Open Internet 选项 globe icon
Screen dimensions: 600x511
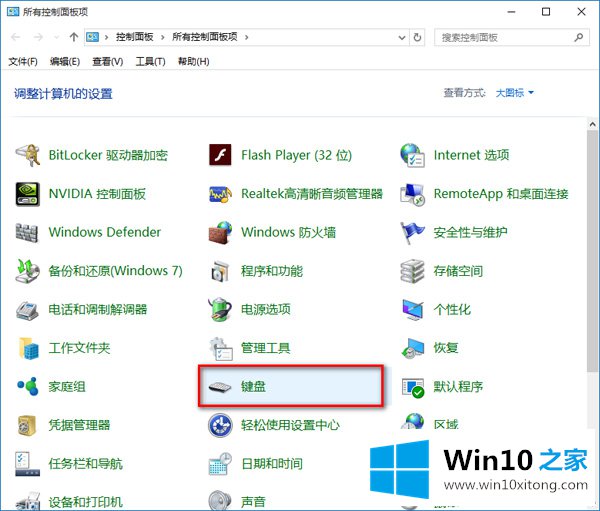coord(412,155)
